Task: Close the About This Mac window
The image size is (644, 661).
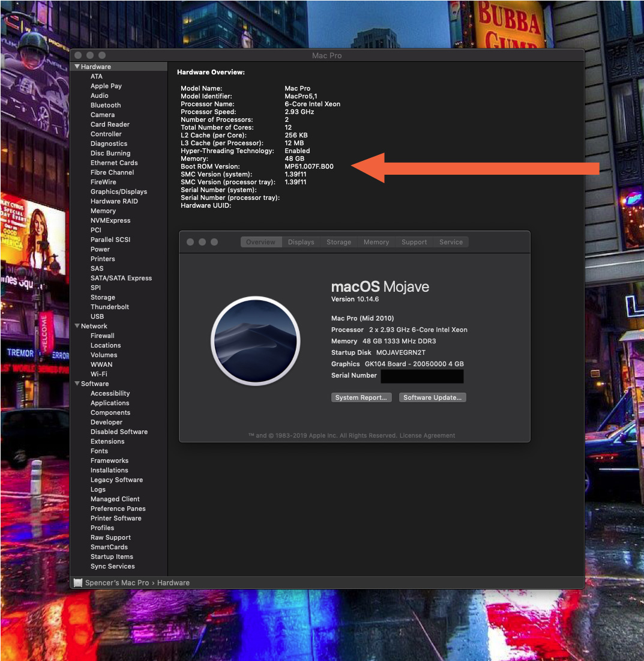Action: 190,242
